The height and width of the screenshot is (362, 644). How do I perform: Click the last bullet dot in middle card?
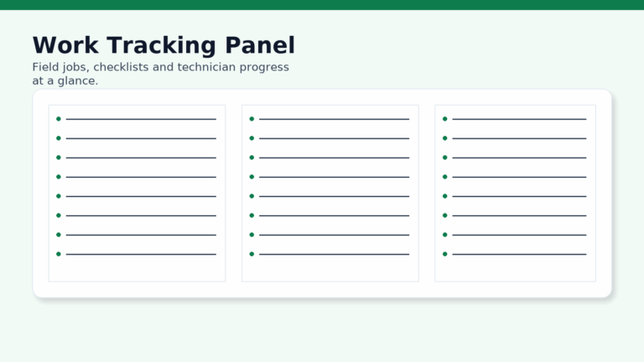coord(252,254)
